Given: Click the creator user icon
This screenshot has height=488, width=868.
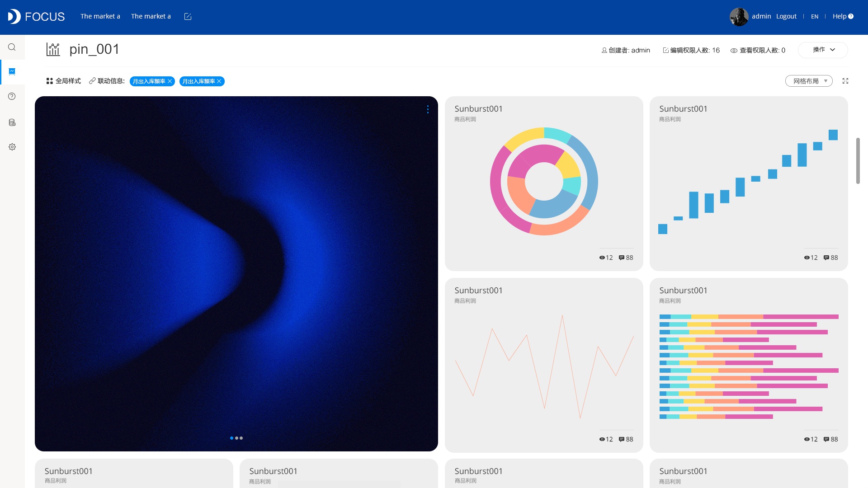Looking at the screenshot, I should [x=604, y=50].
